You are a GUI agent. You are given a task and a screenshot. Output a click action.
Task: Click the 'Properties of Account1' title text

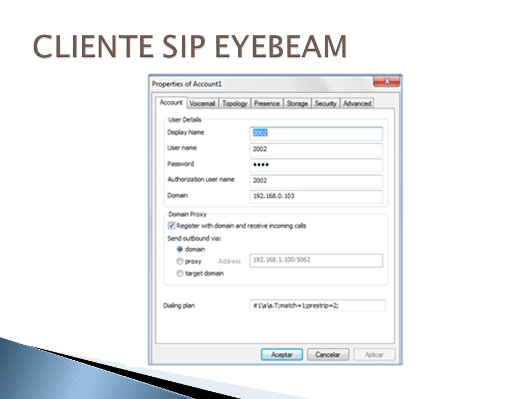pyautogui.click(x=187, y=84)
